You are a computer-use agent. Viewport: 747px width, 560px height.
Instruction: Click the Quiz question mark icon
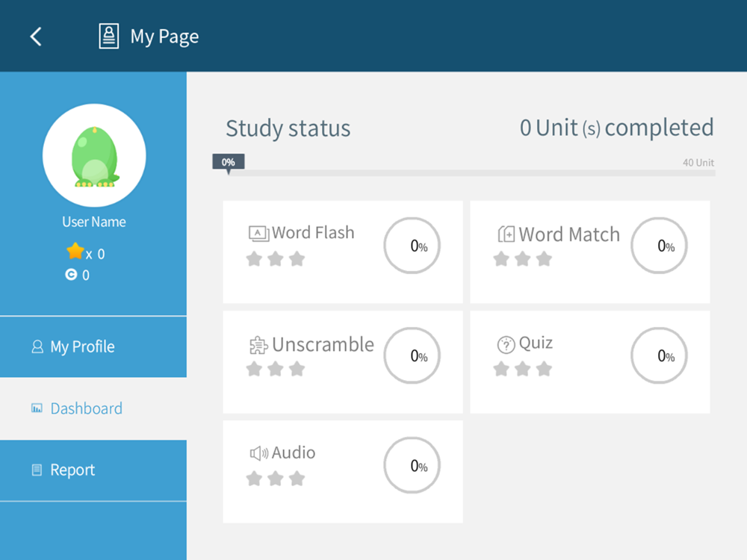pos(506,344)
